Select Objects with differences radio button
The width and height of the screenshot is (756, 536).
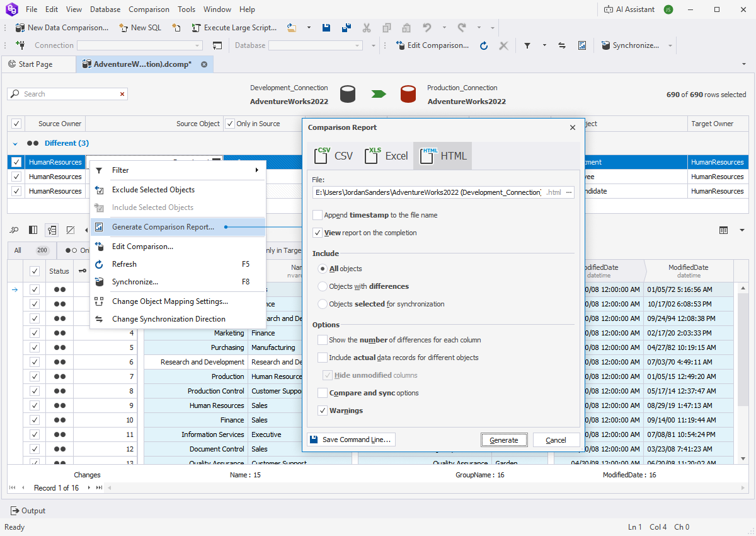pyautogui.click(x=323, y=286)
